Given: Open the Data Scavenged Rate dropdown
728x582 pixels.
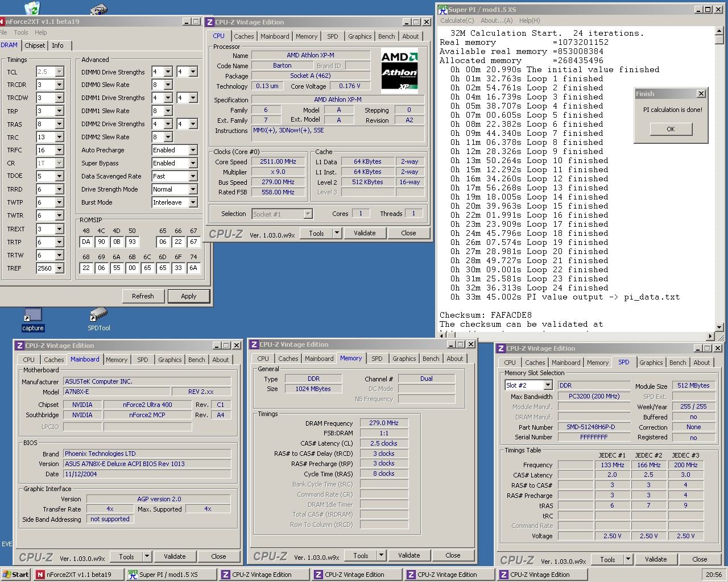Looking at the screenshot, I should tap(193, 176).
